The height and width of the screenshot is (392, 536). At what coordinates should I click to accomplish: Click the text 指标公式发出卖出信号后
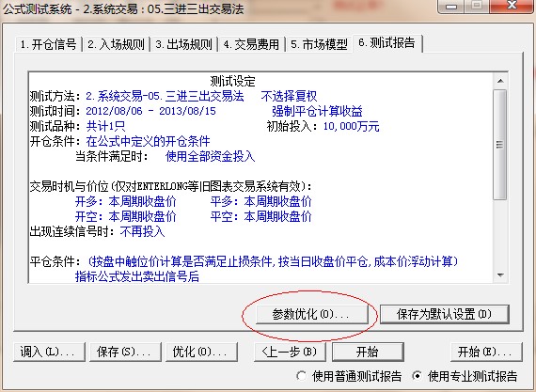tap(137, 276)
